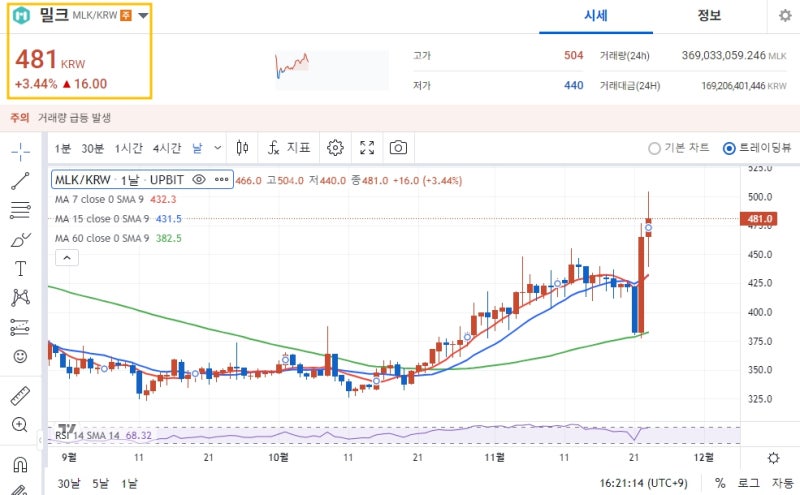
Task: Open timezone clock 16:21:14 (UTC+9)
Action: tap(643, 483)
